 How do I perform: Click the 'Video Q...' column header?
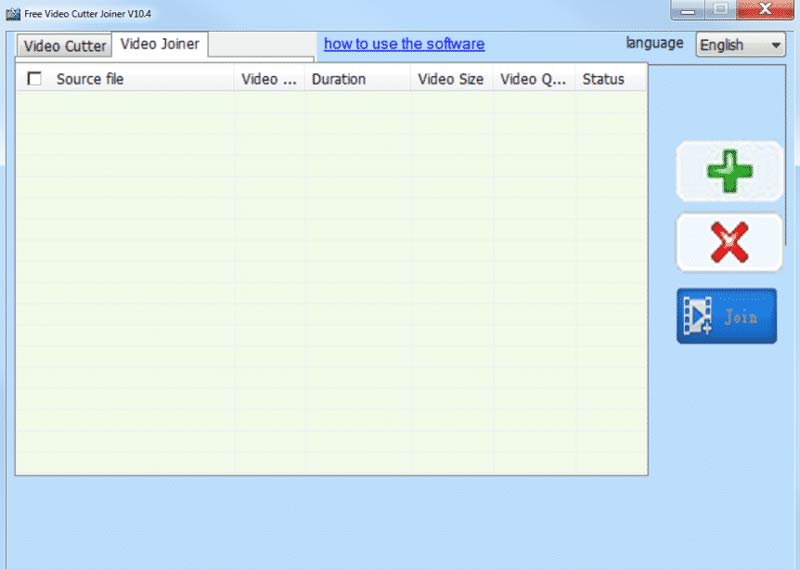tap(533, 79)
